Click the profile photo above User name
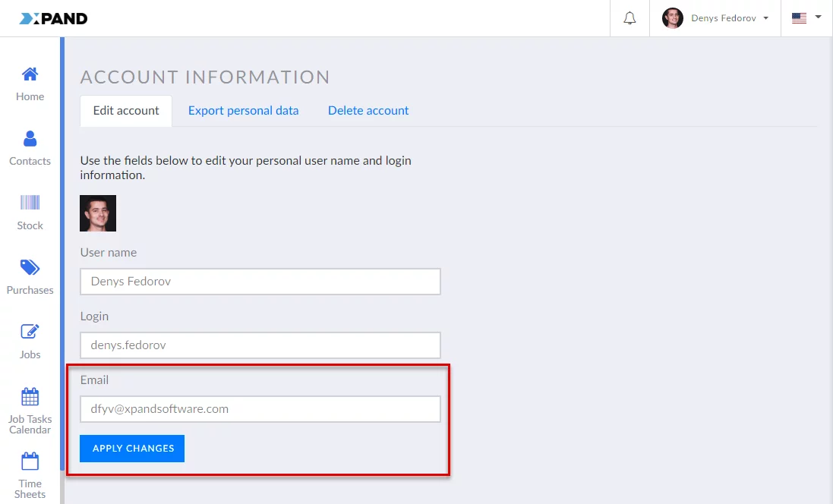833x504 pixels. coord(98,213)
